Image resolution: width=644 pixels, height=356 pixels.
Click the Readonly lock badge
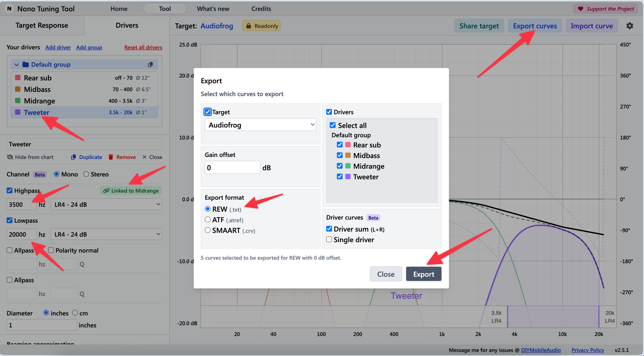coord(261,26)
